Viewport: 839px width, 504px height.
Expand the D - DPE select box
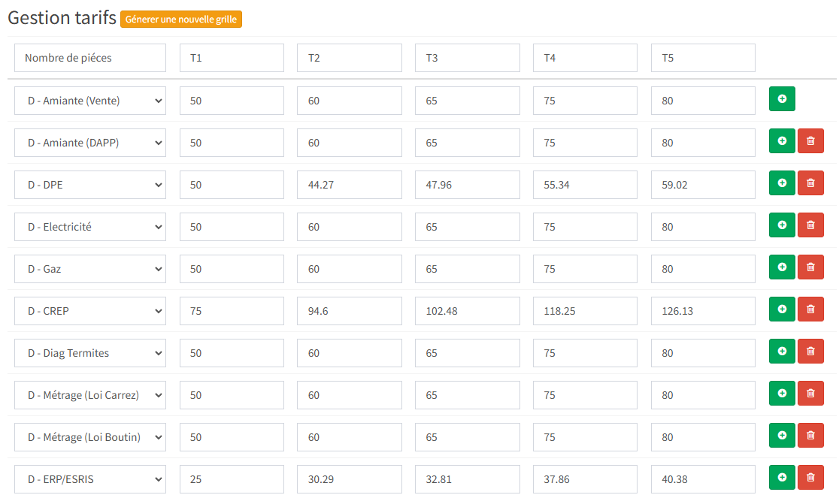click(x=90, y=185)
